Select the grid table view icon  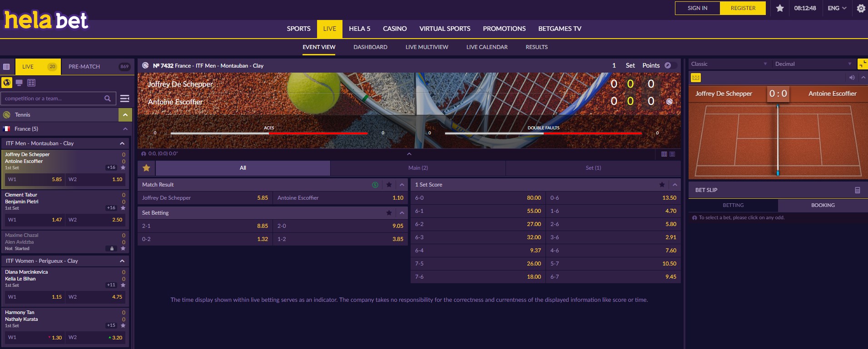click(31, 83)
